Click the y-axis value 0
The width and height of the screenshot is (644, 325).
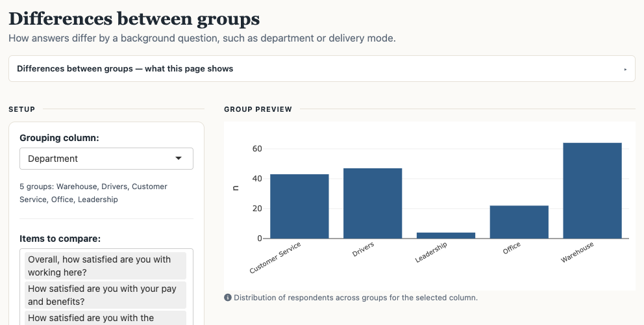[260, 238]
